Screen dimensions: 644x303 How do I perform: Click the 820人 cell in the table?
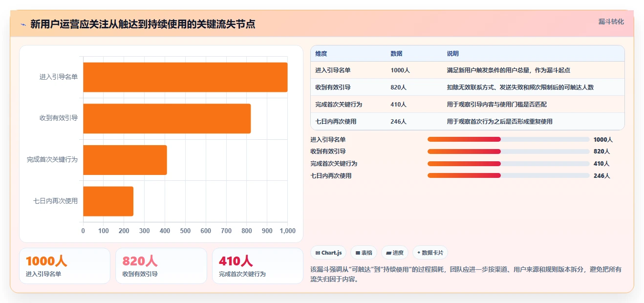[x=398, y=87]
